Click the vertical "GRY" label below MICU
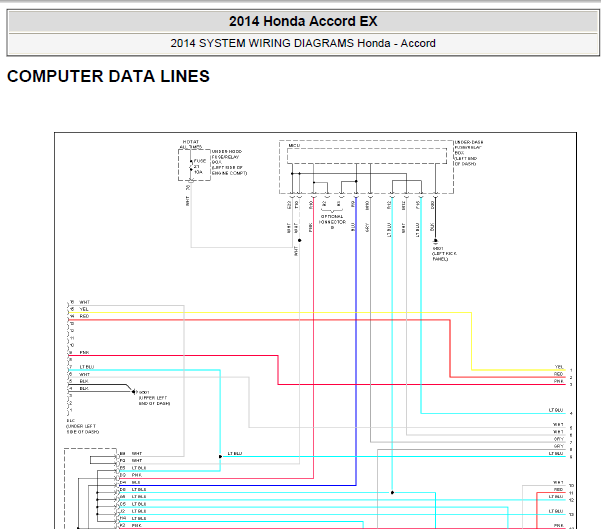Viewport: 601px width, 529px height. click(367, 228)
